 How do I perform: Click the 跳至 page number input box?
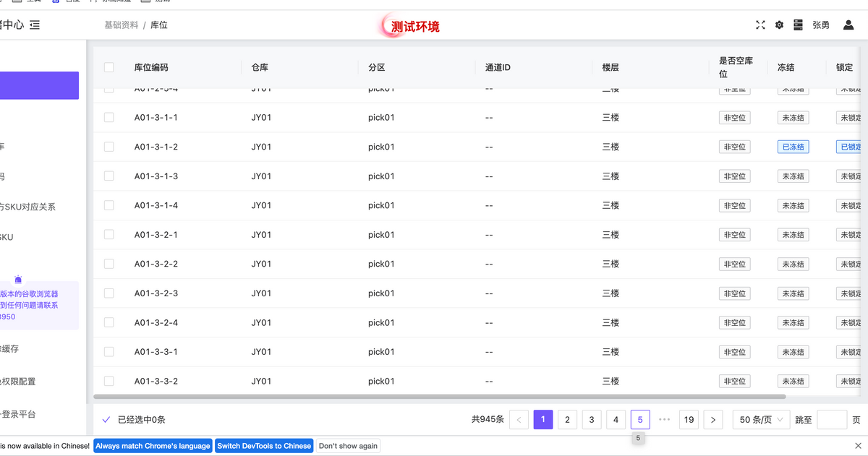[x=832, y=420]
